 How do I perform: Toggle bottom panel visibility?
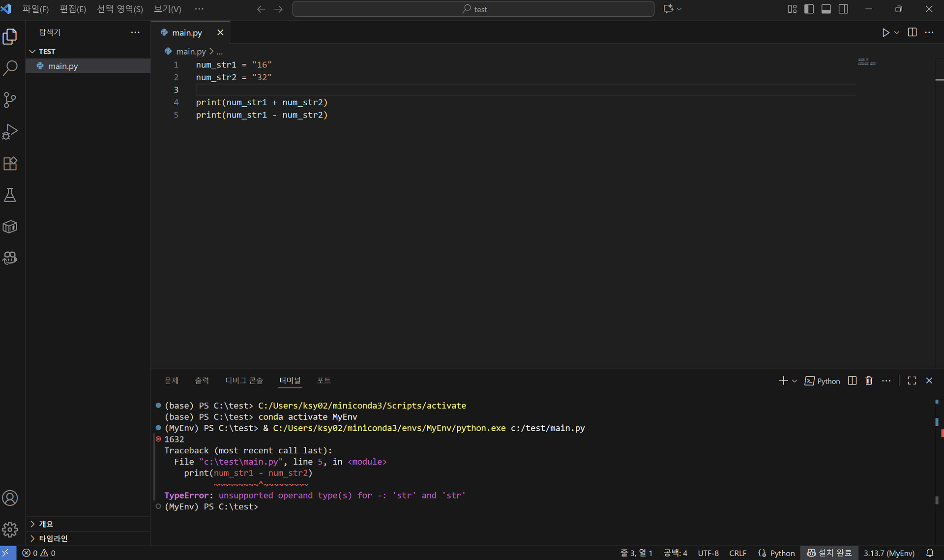[826, 9]
